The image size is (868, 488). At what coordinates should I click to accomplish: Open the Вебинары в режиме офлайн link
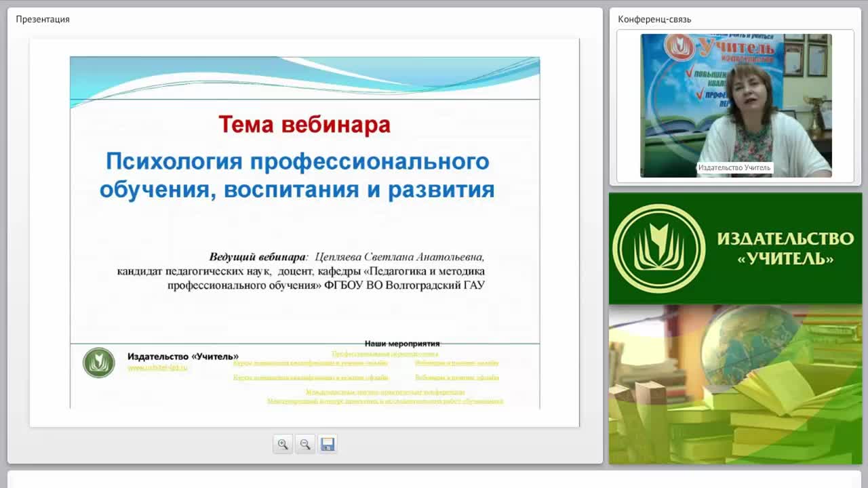tap(457, 378)
